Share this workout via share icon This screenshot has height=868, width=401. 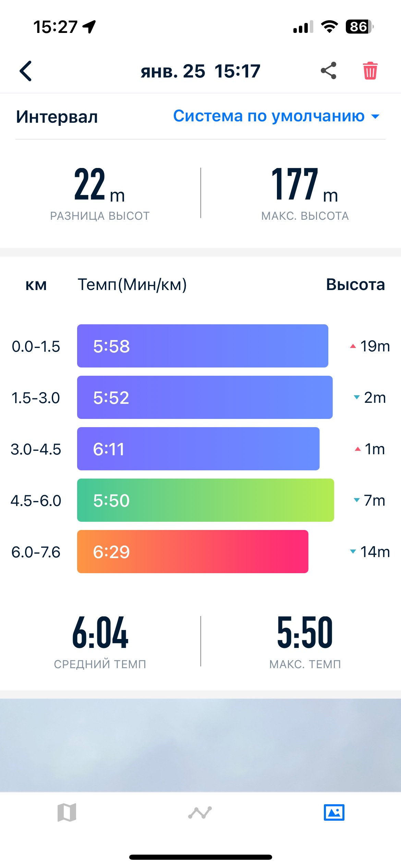(329, 71)
